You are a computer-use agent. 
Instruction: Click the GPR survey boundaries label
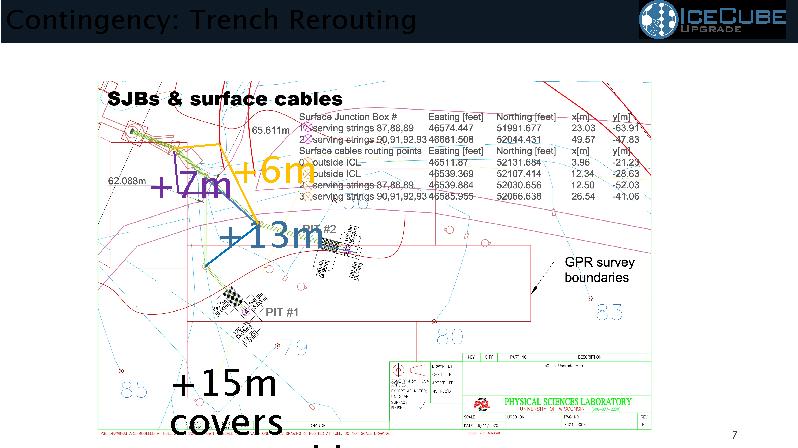point(599,270)
